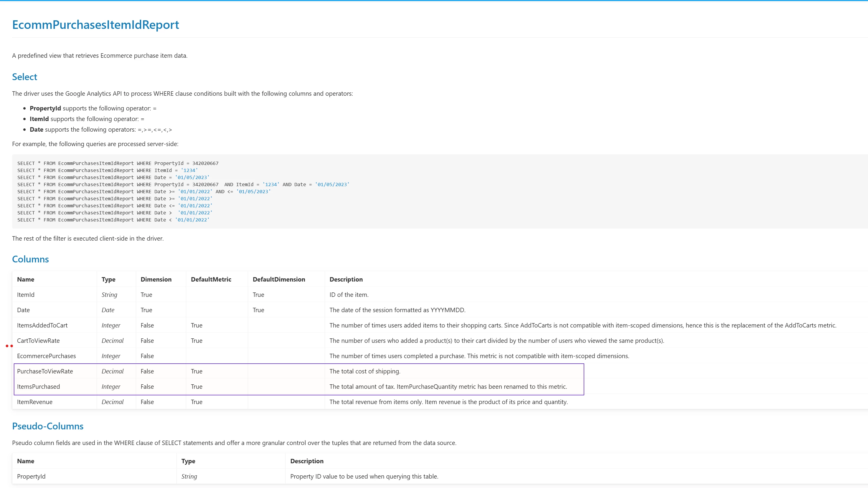Click the Description header in Columns table

click(346, 279)
